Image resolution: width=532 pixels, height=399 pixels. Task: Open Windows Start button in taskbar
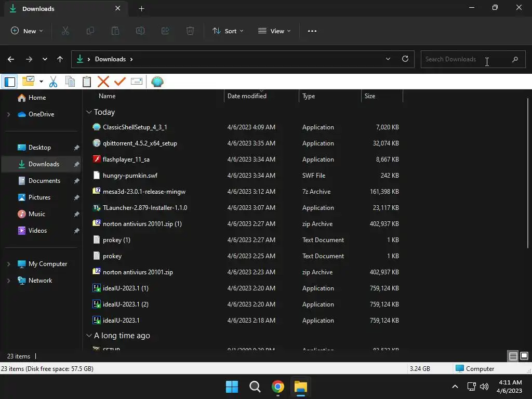coord(232,387)
